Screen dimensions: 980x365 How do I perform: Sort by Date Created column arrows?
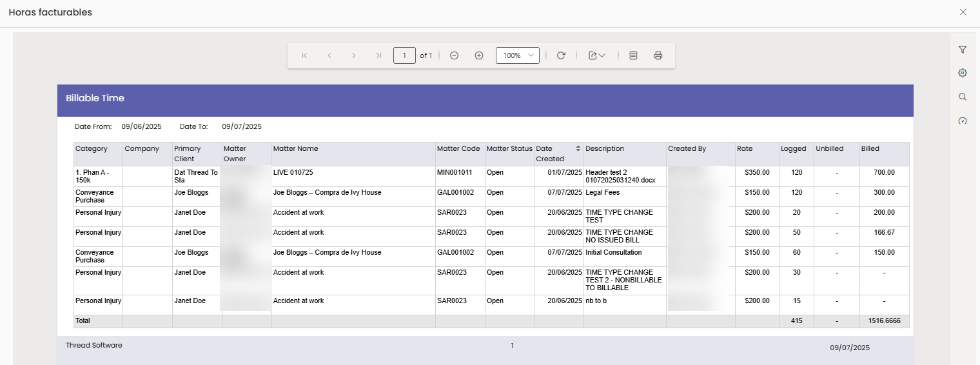click(578, 148)
